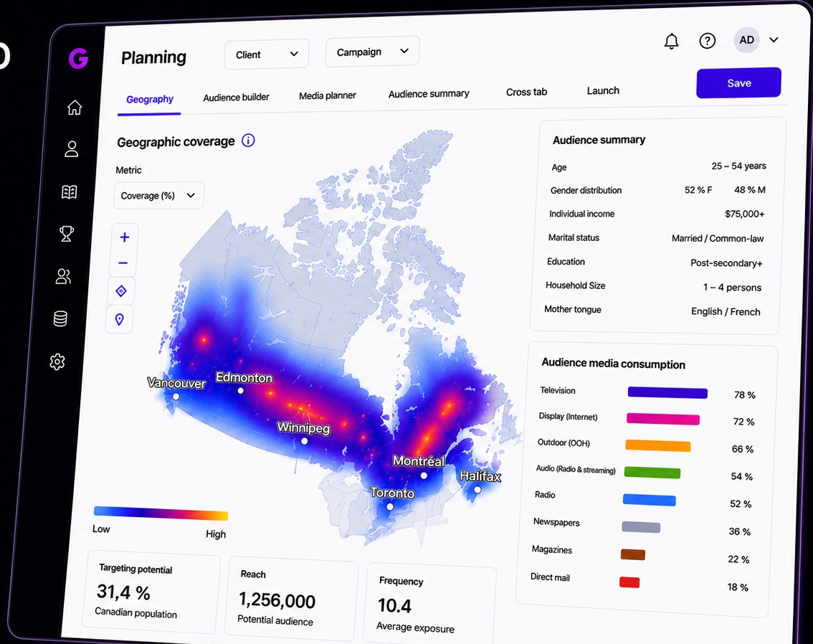813x644 pixels.
Task: Click the purple G logo
Action: [x=78, y=58]
